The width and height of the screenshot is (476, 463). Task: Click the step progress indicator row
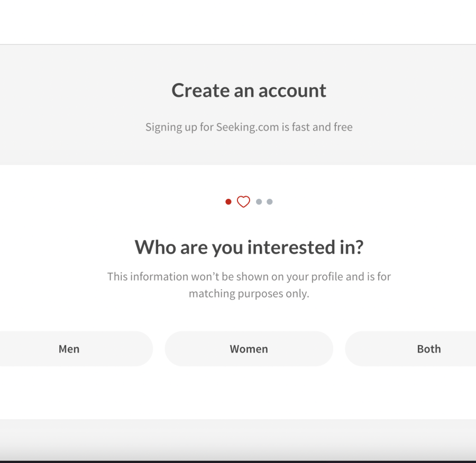tap(249, 201)
